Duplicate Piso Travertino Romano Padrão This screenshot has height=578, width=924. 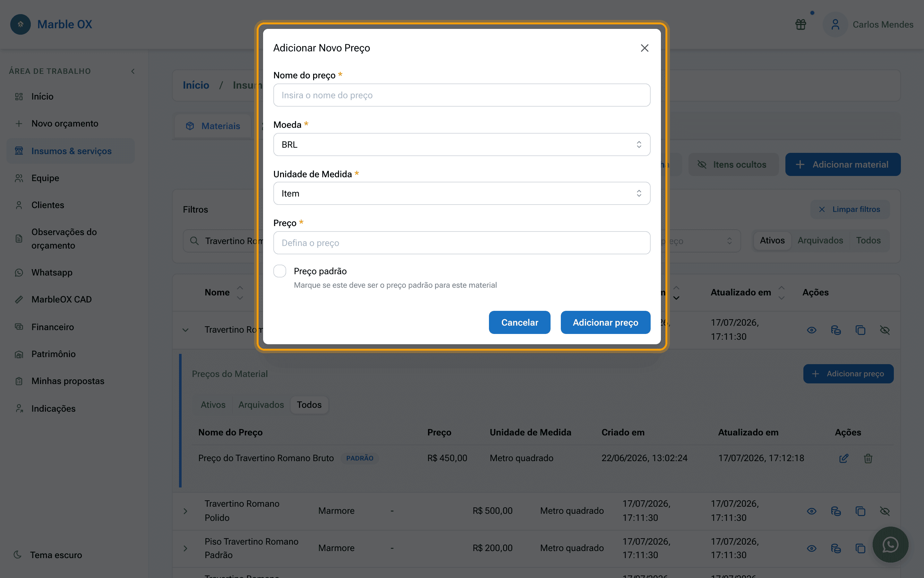click(x=860, y=548)
